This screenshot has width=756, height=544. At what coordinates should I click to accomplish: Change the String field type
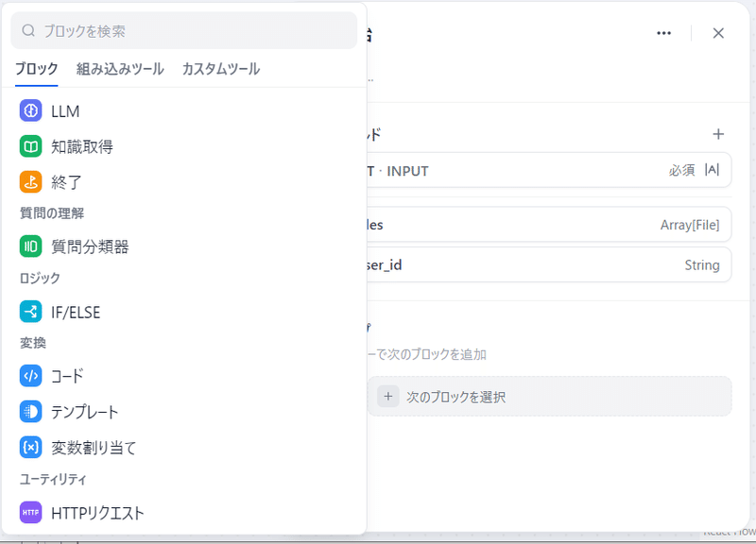point(702,265)
